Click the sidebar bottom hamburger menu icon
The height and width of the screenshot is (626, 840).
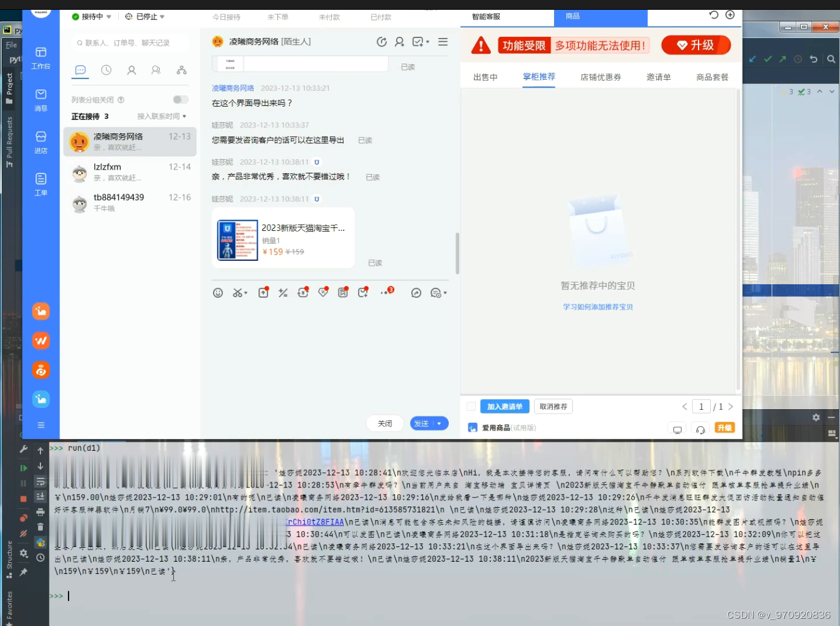pos(41,425)
